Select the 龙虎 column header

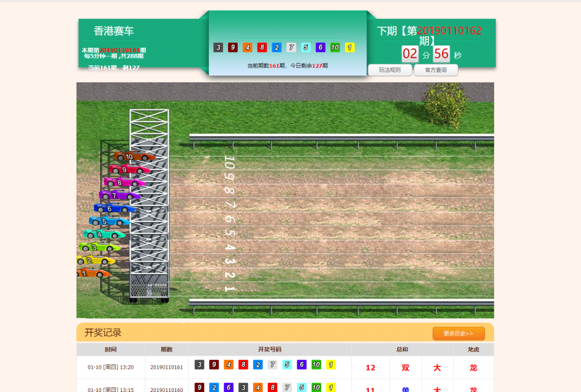point(473,350)
